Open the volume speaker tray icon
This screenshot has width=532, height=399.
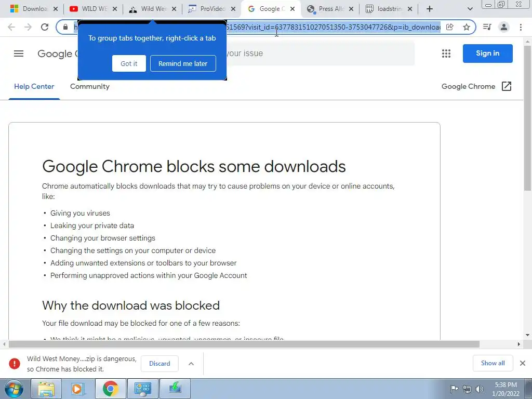(480, 389)
